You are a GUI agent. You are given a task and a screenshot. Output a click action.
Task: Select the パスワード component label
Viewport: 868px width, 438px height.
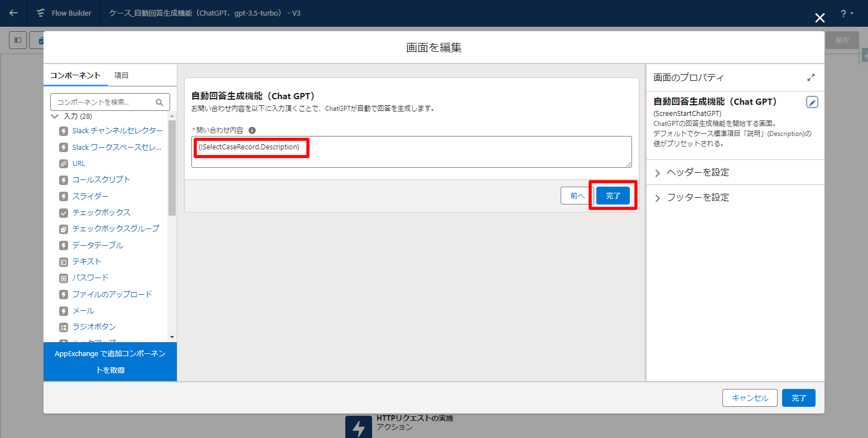(x=90, y=278)
